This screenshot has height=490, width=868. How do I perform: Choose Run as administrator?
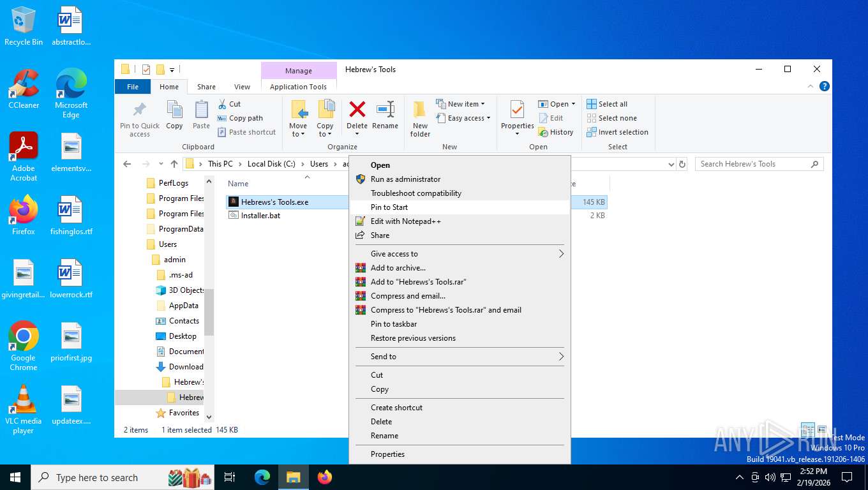[460, 179]
